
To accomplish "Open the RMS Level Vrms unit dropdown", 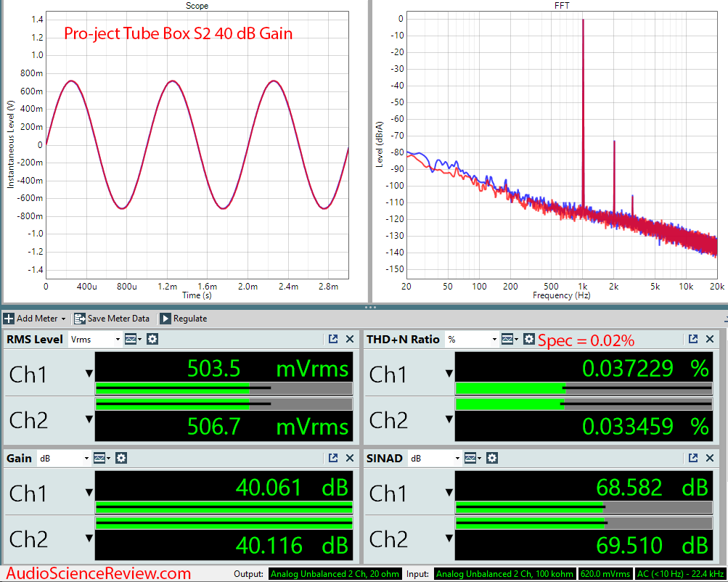I will click(x=94, y=340).
